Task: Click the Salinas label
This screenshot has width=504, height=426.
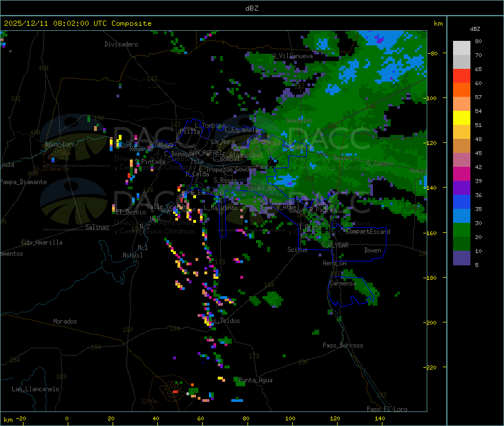Action: [x=97, y=227]
